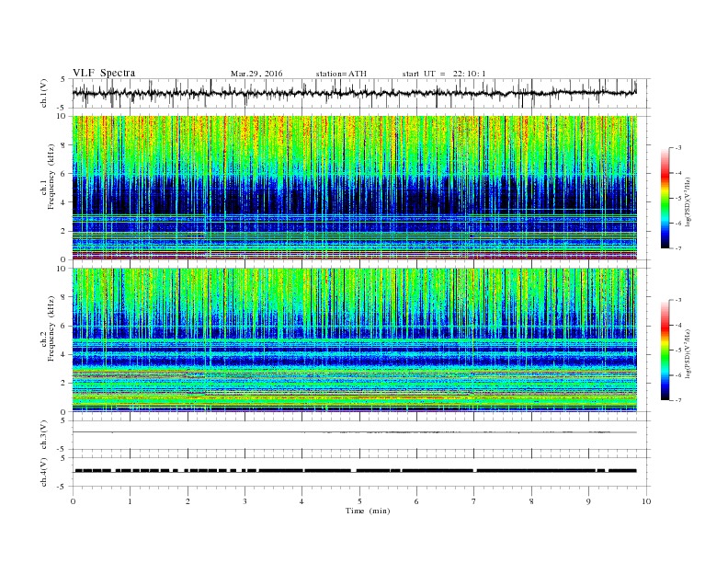Click the ch.1 PSD color bar
Viewport: 728px width, 563px height.
click(x=665, y=198)
